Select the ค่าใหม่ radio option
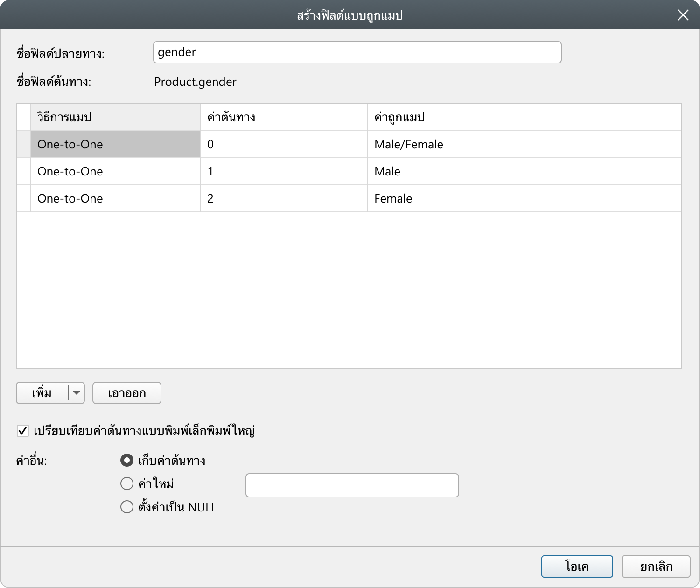700x588 pixels. 127,483
